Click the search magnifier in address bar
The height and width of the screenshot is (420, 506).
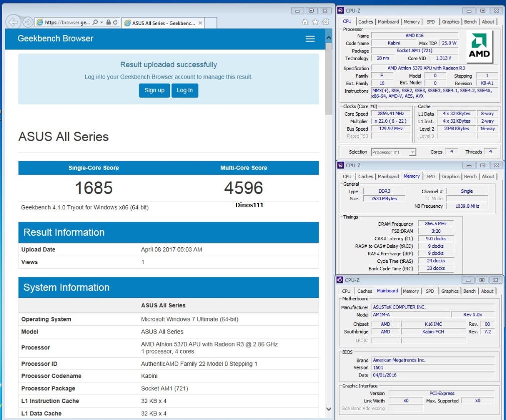pyautogui.click(x=95, y=22)
